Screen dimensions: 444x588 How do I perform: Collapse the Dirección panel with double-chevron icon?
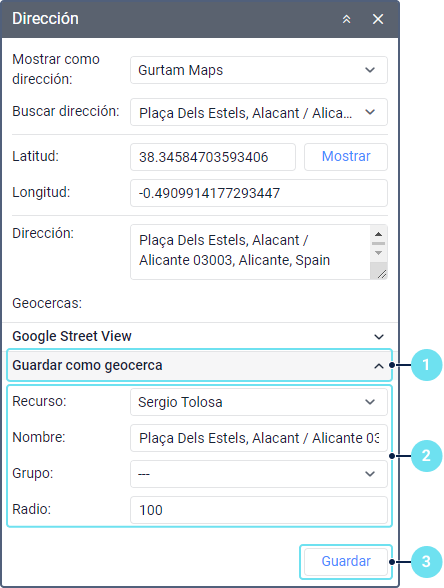[346, 19]
